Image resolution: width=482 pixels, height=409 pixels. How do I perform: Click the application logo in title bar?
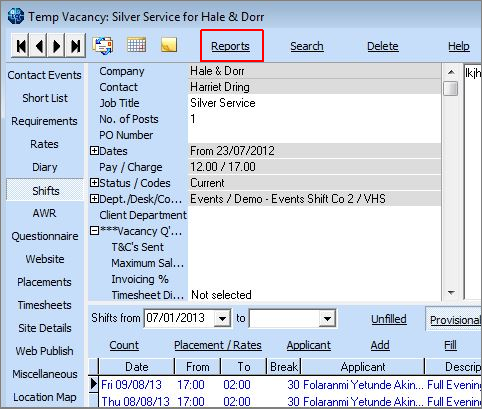click(16, 16)
